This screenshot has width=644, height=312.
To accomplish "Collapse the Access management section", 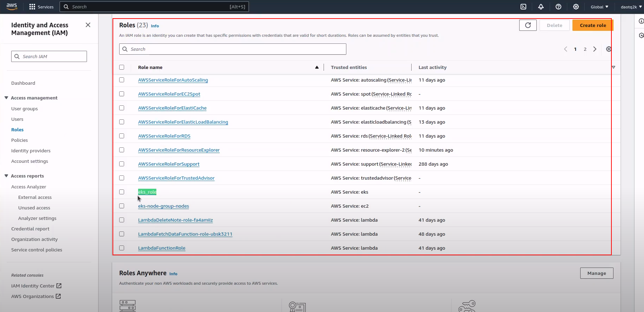I will (6, 98).
